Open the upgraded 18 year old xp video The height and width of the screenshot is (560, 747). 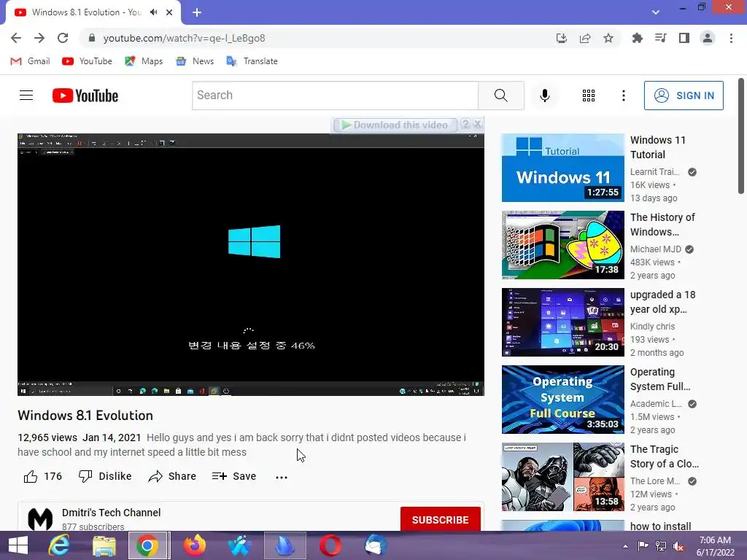click(562, 322)
